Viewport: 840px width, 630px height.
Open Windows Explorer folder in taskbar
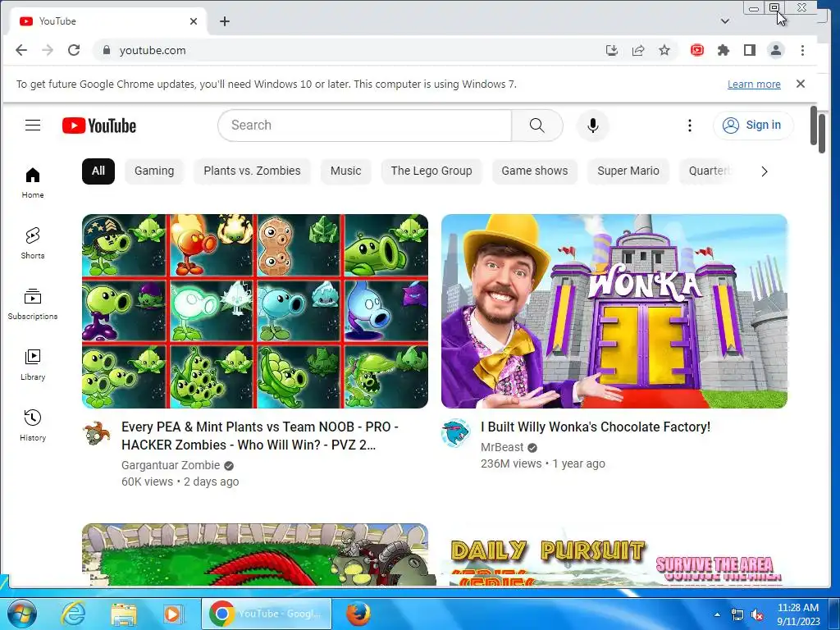coord(124,614)
